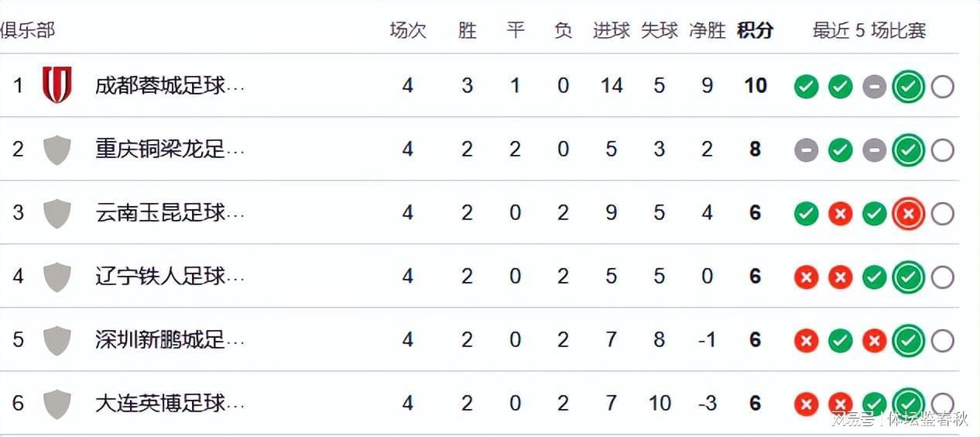Click the empty upcoming-match circle for 云南玉昆

pos(942,214)
